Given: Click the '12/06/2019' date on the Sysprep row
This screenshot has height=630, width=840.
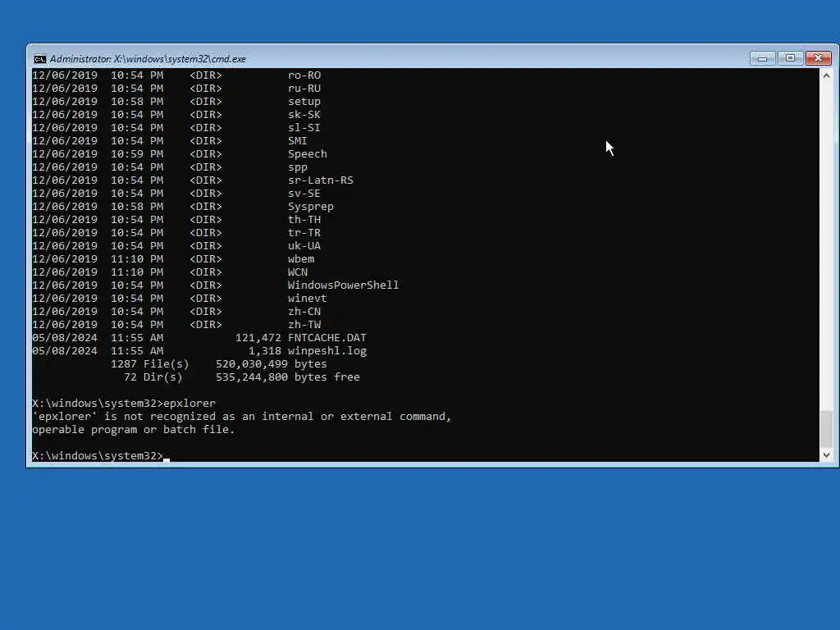Looking at the screenshot, I should (65, 207).
